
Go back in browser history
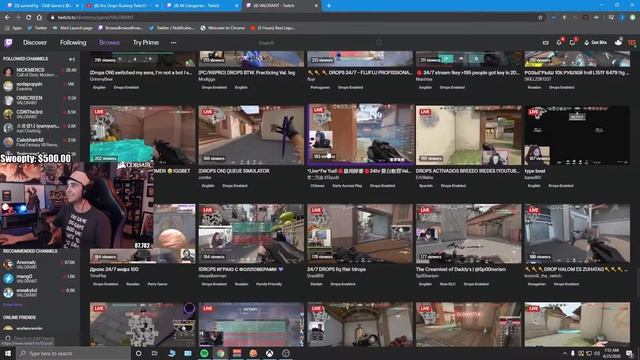7,18
